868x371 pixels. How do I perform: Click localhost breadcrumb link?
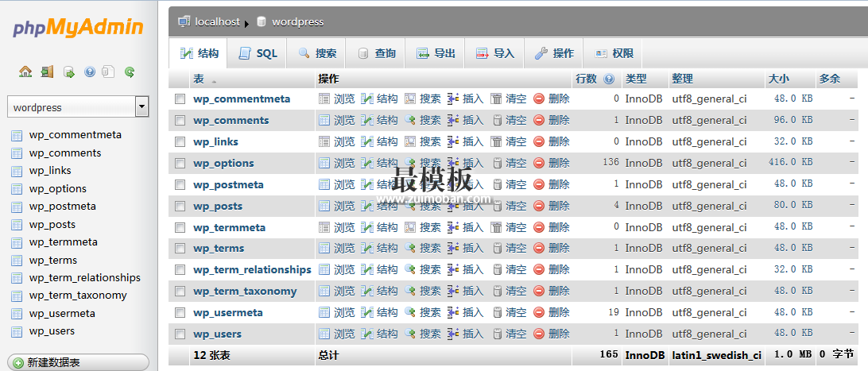[218, 22]
